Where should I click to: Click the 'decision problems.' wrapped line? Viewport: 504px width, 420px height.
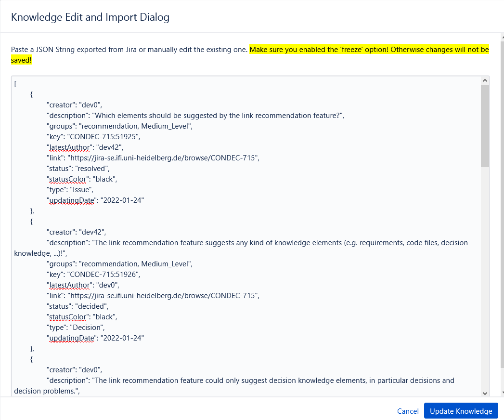click(47, 391)
